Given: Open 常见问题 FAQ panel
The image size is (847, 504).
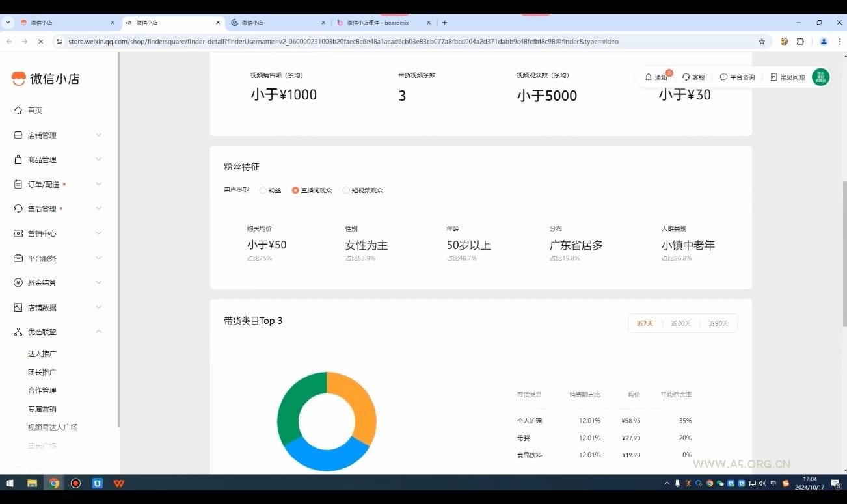Looking at the screenshot, I should point(788,77).
